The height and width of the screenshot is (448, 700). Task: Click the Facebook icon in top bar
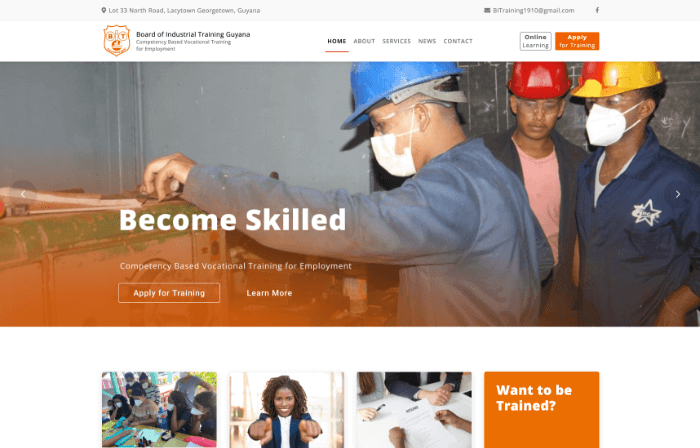pos(597,10)
